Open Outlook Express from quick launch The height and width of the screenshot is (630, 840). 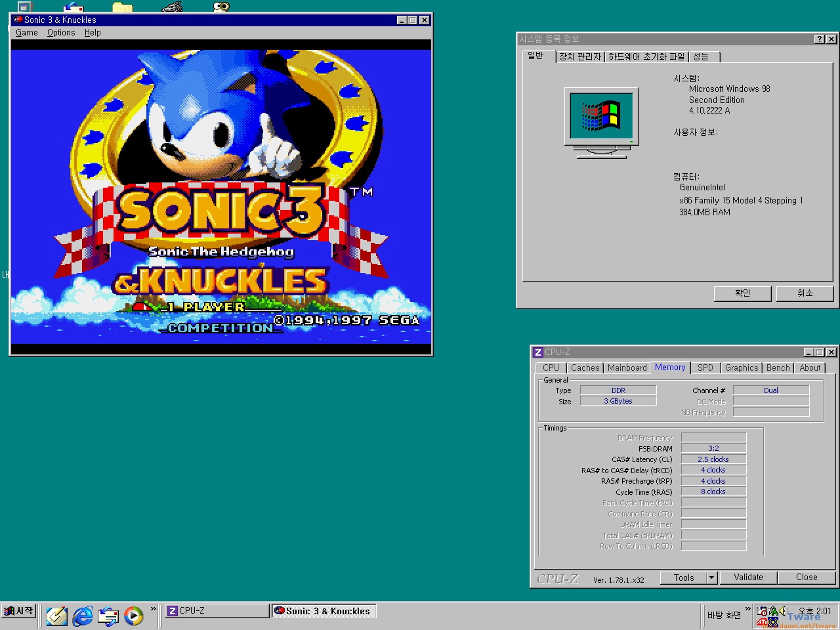click(x=108, y=616)
